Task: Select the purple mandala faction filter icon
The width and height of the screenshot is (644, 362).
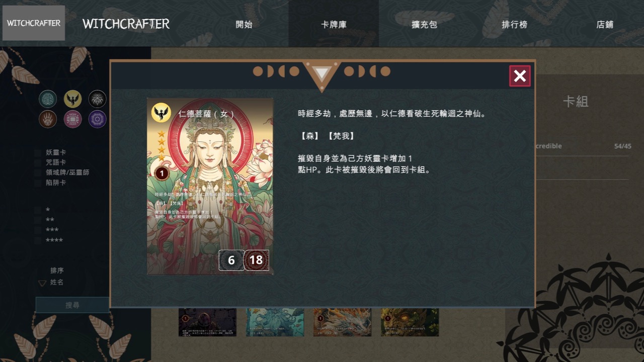Action: (98, 119)
